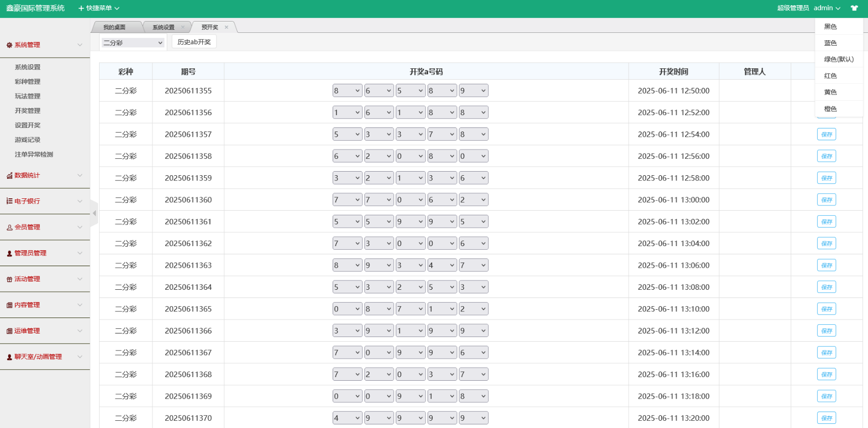Screen dimensions: 868x428
Task: Close the 预开奖 tab with its X
Action: [226, 27]
